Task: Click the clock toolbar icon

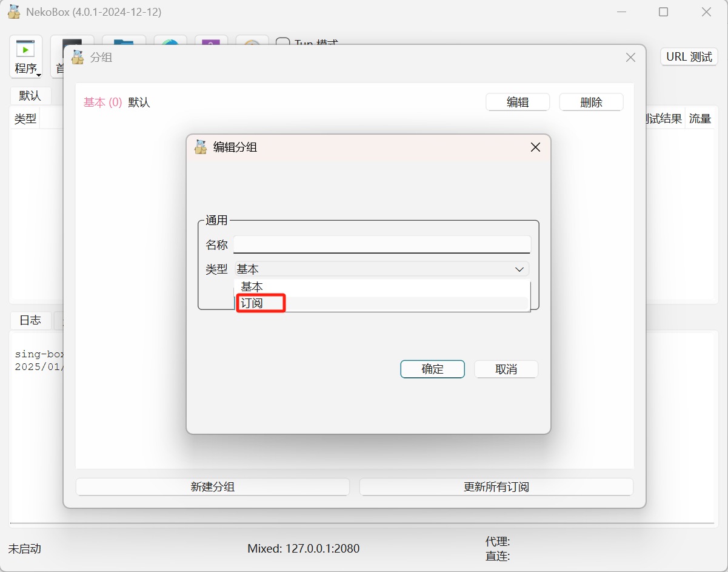Action: tap(252, 41)
